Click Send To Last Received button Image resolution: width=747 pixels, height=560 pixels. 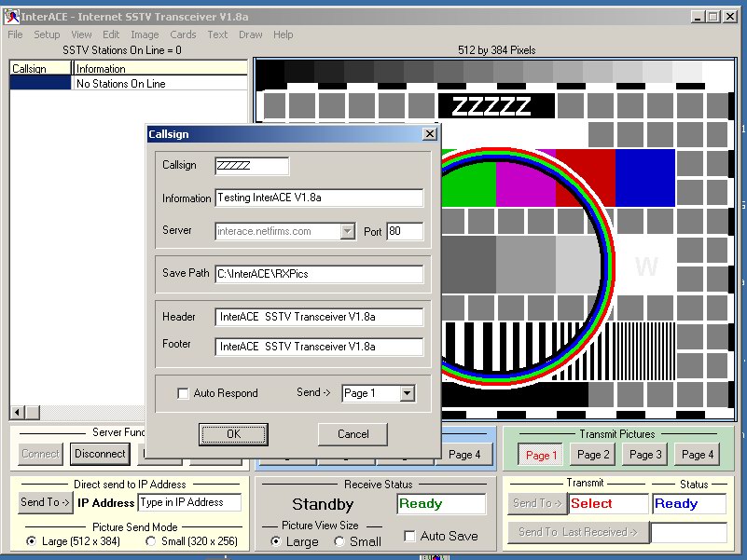coord(578,532)
